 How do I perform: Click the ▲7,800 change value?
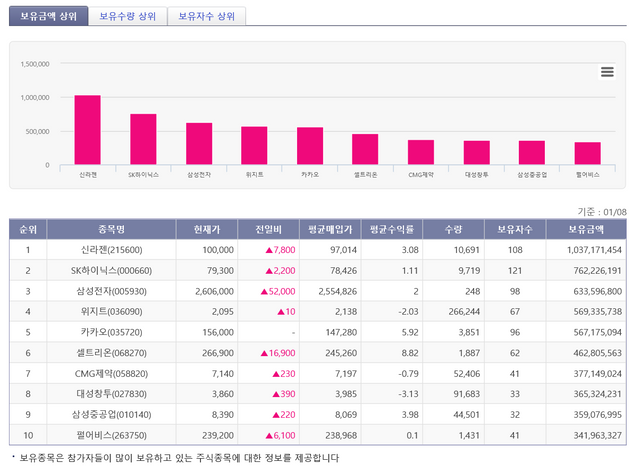(280, 250)
